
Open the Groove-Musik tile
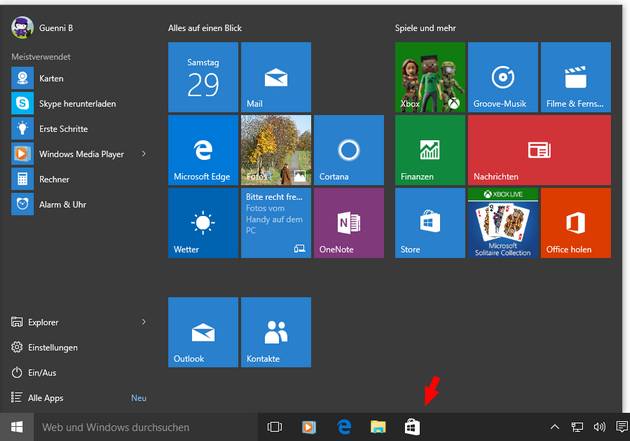[x=503, y=77]
